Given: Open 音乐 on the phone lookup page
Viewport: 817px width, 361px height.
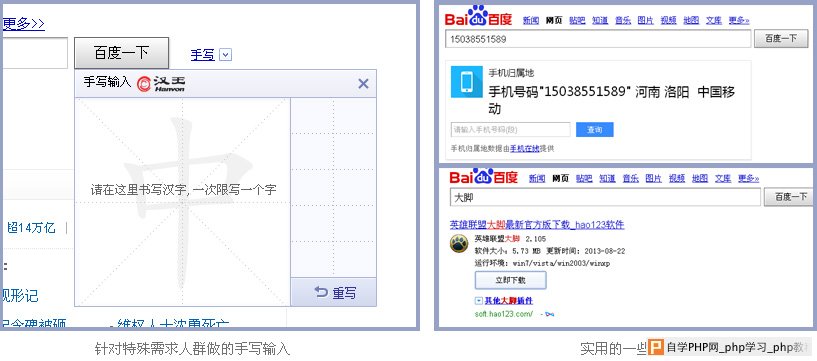Looking at the screenshot, I should click(623, 20).
